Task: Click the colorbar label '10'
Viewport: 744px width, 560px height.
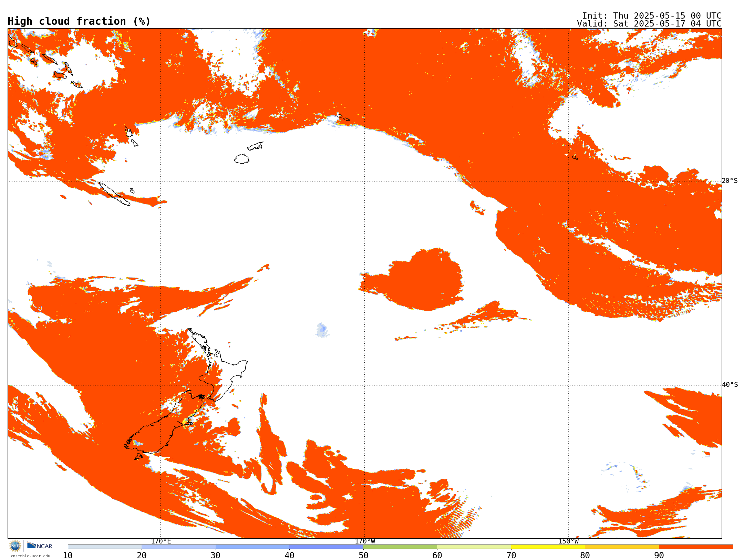Action: coord(68,556)
